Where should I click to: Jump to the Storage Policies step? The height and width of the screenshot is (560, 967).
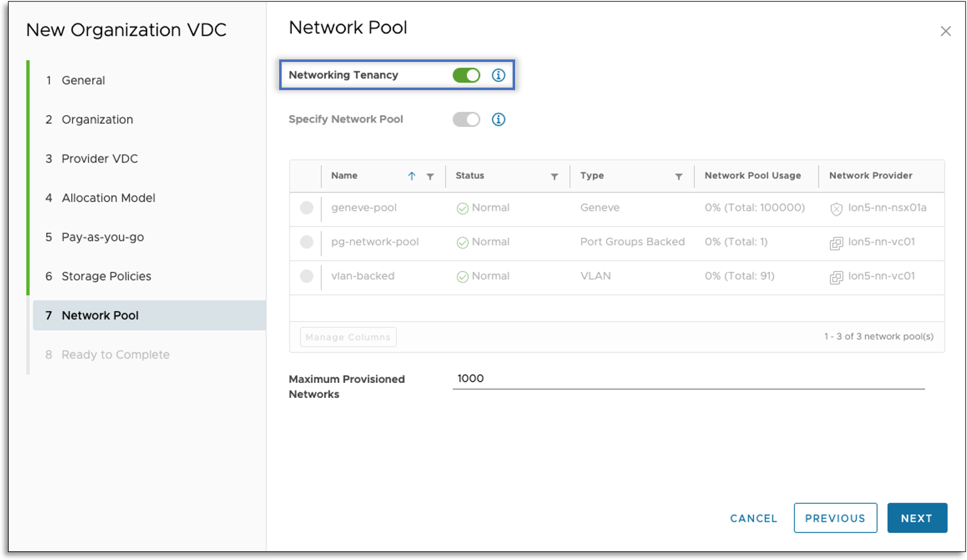coord(106,277)
